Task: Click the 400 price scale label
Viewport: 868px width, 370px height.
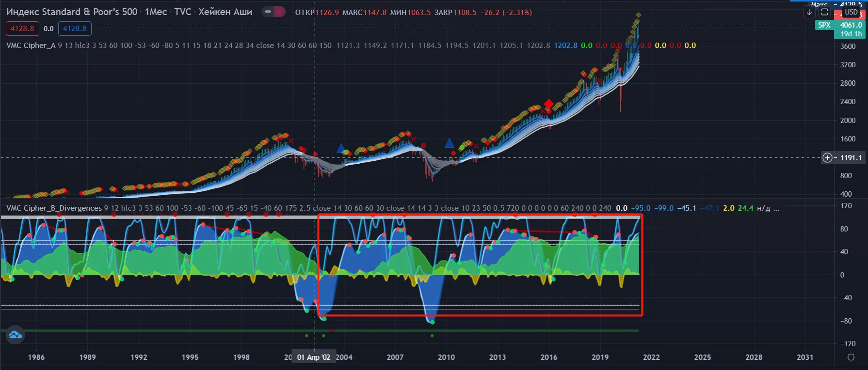Action: pyautogui.click(x=846, y=194)
